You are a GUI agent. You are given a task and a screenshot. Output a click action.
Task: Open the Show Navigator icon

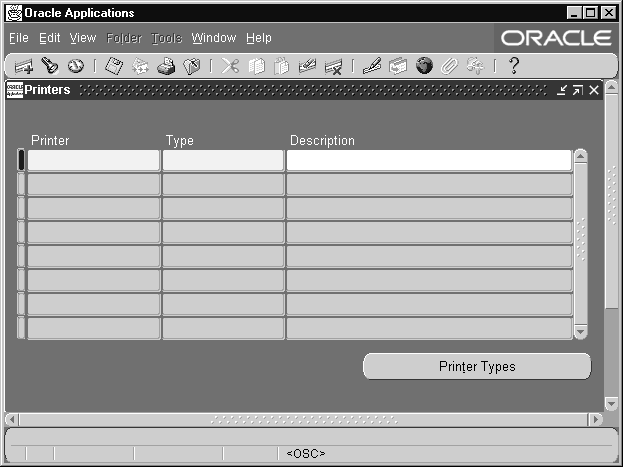pyautogui.click(x=76, y=66)
